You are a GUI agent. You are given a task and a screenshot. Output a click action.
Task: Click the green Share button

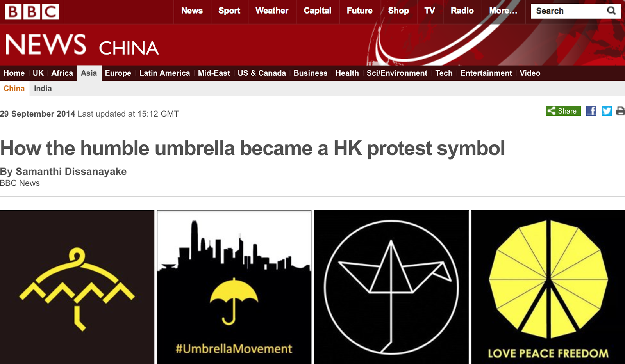[x=563, y=111]
